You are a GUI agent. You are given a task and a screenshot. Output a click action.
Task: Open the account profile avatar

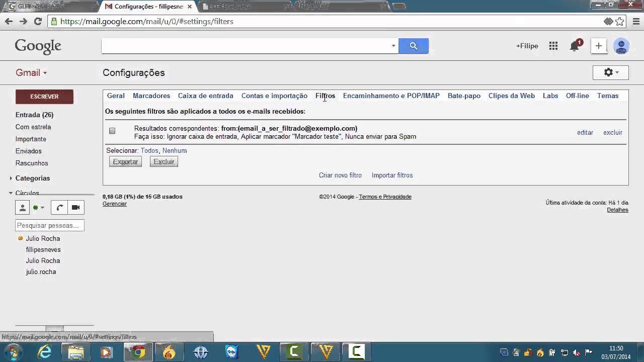click(621, 46)
